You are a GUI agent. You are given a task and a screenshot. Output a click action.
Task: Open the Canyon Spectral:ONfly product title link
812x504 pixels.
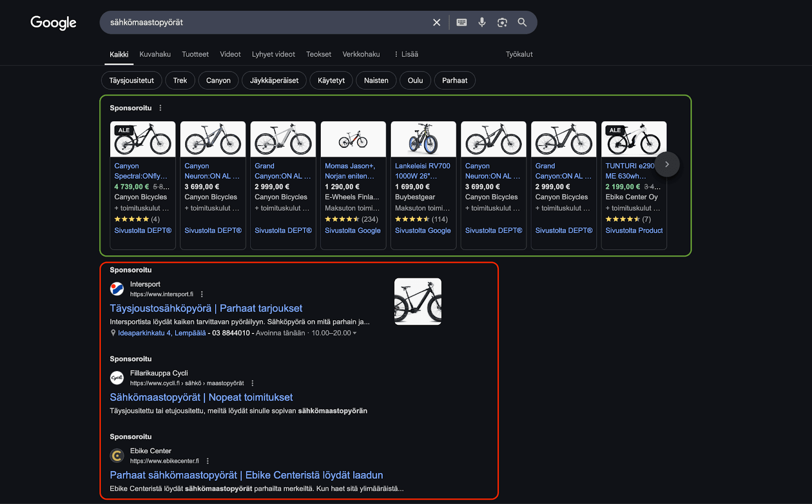tap(141, 171)
